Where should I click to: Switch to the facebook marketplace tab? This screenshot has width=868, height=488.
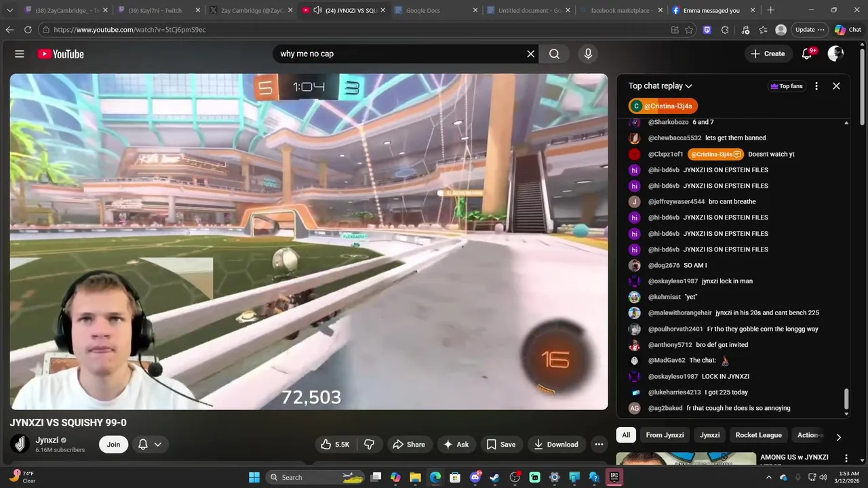coord(620,10)
